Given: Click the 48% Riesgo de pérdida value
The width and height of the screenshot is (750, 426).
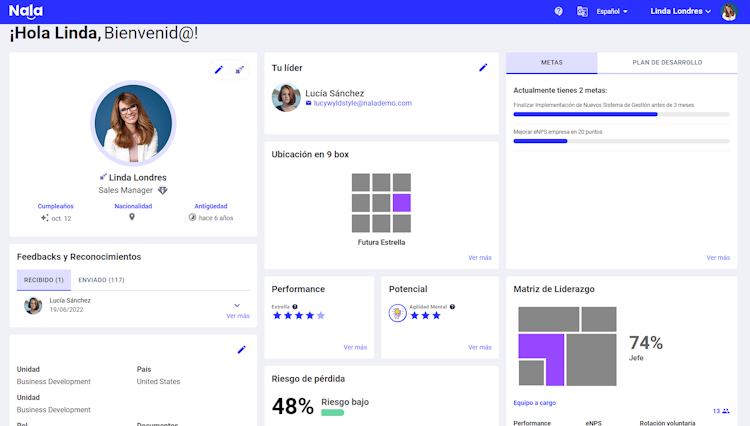Looking at the screenshot, I should pos(293,406).
